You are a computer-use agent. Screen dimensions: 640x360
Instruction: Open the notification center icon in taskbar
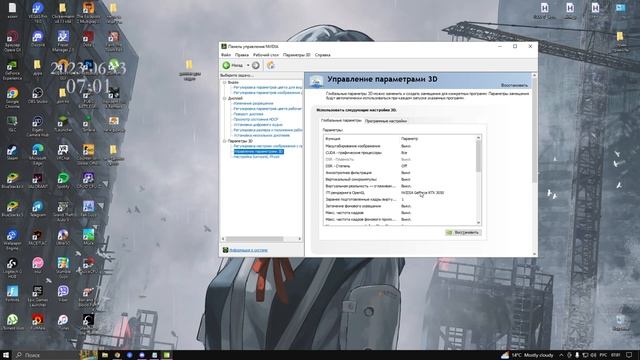tap(629, 355)
